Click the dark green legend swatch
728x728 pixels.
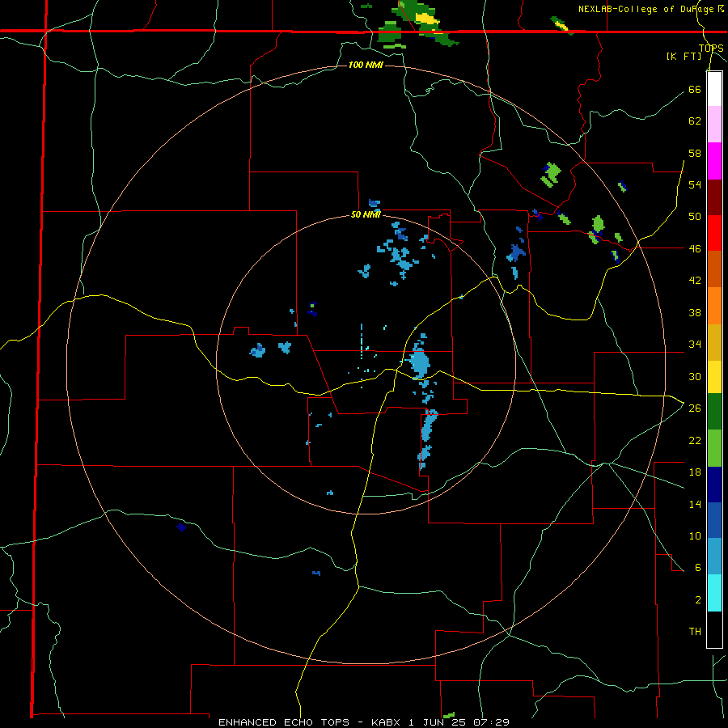click(714, 412)
